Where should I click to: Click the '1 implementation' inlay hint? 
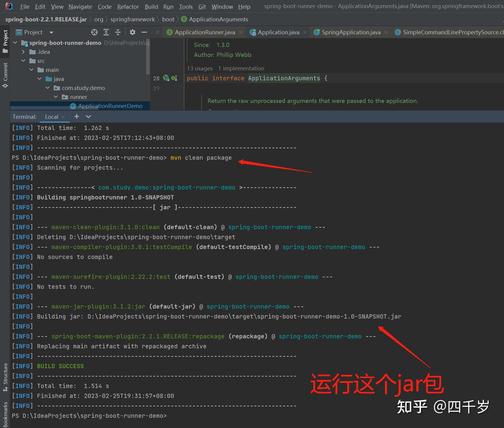241,68
